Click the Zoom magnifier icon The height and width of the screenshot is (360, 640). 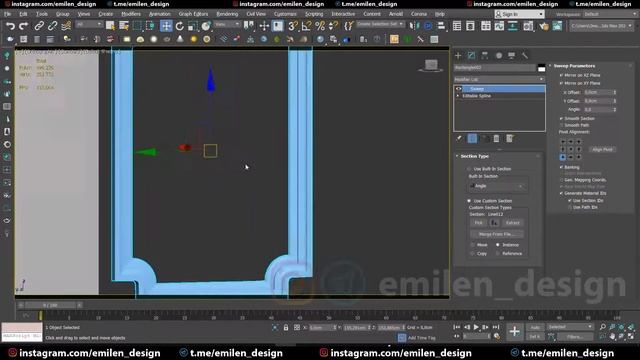603,327
